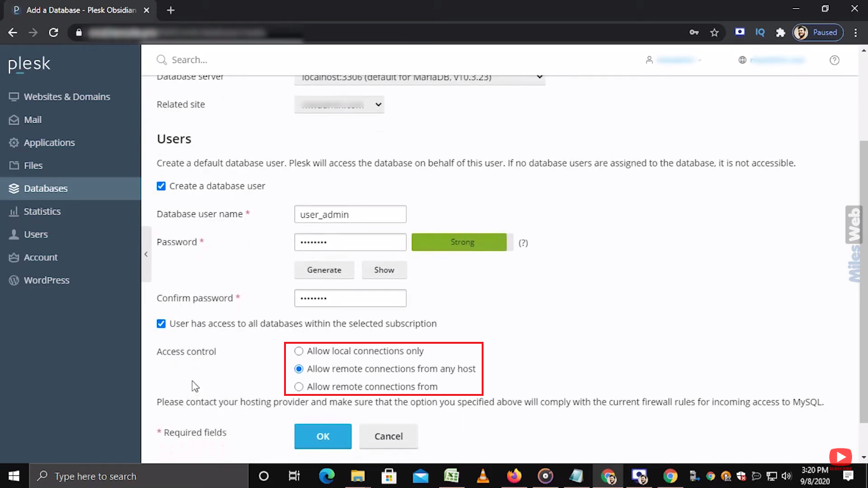Viewport: 868px width, 488px height.
Task: Open the Windows Start menu
Action: click(13, 476)
